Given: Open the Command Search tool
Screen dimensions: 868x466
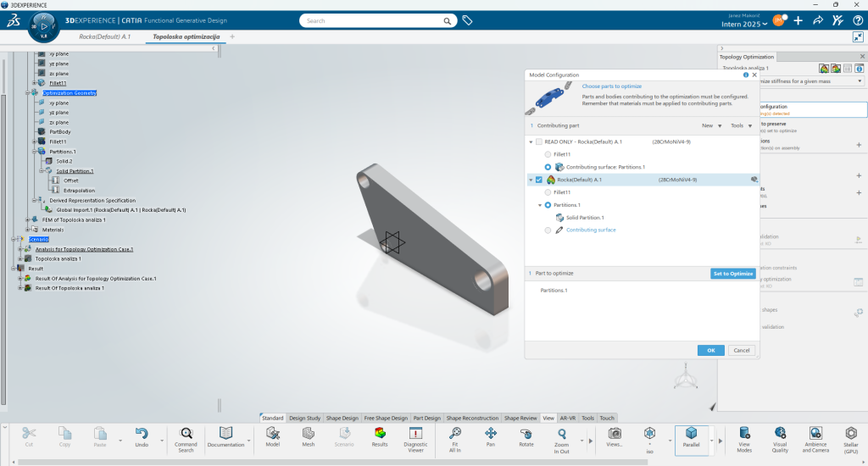Looking at the screenshot, I should pos(186,440).
